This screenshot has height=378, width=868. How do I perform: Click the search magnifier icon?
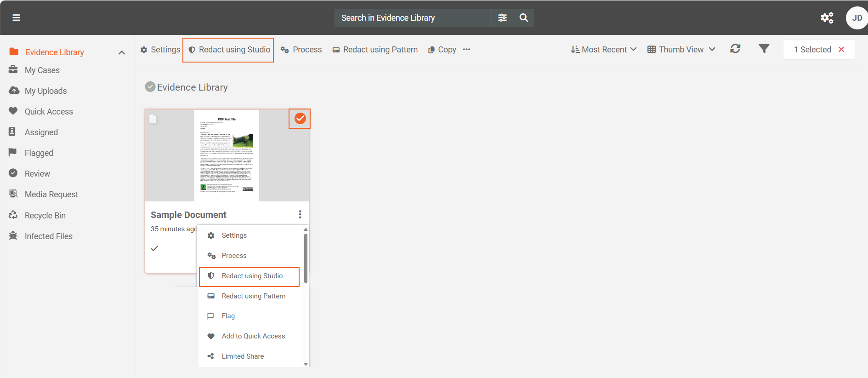click(523, 17)
